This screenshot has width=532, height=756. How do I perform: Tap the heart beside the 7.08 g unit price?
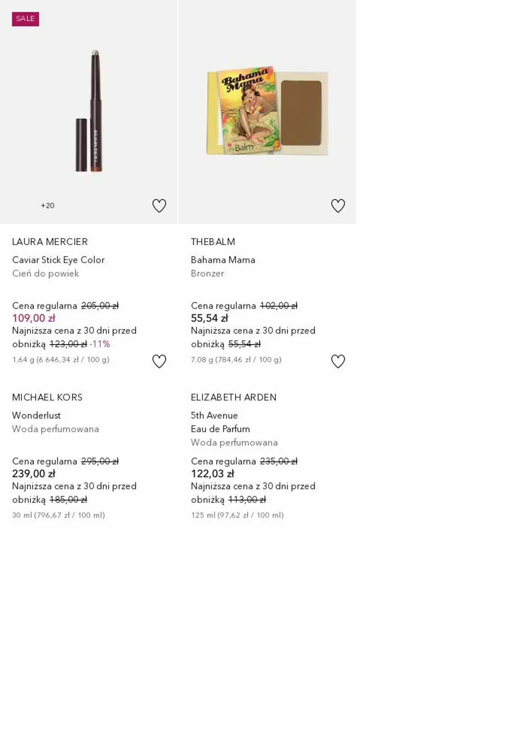pyautogui.click(x=338, y=361)
